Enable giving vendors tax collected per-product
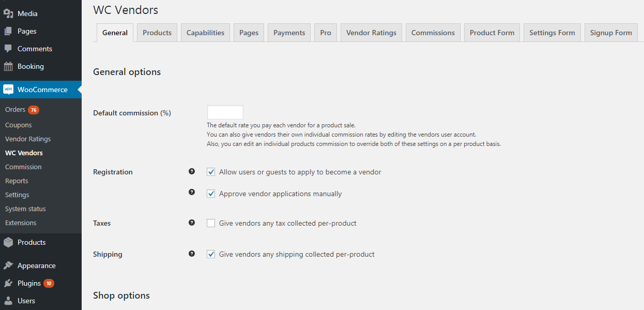Viewport: 644px width, 310px height. pos(211,223)
